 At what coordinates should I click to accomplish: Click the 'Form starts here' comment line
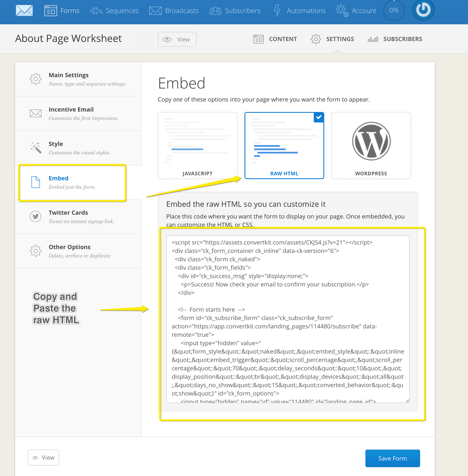click(211, 310)
